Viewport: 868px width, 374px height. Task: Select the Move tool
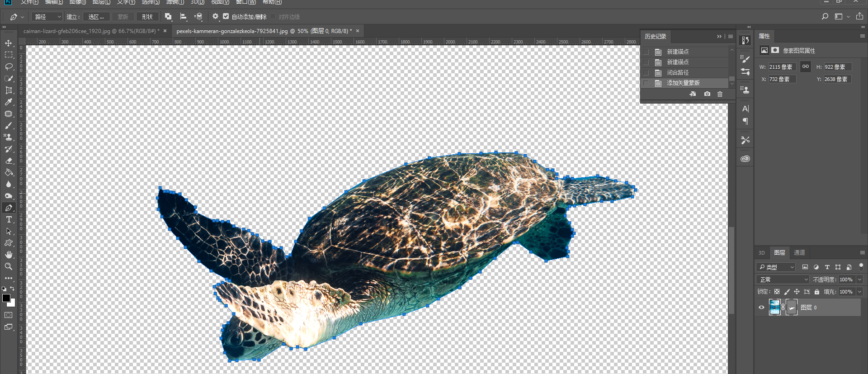pyautogui.click(x=9, y=43)
